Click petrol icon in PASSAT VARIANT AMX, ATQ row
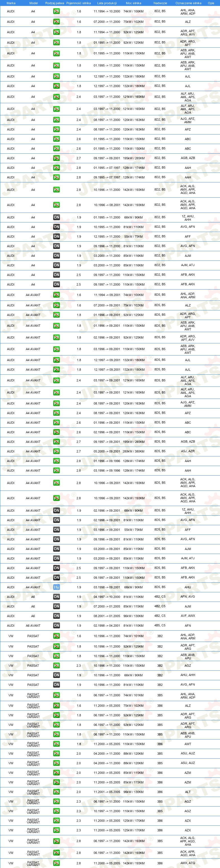 coord(56,863)
